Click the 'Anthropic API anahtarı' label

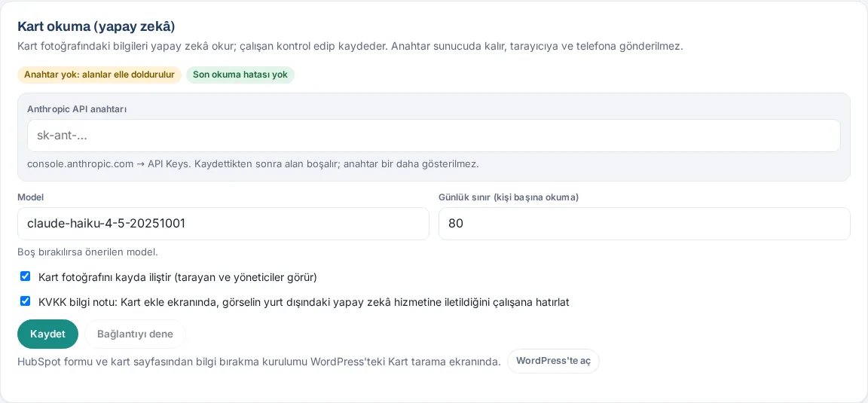click(x=77, y=109)
